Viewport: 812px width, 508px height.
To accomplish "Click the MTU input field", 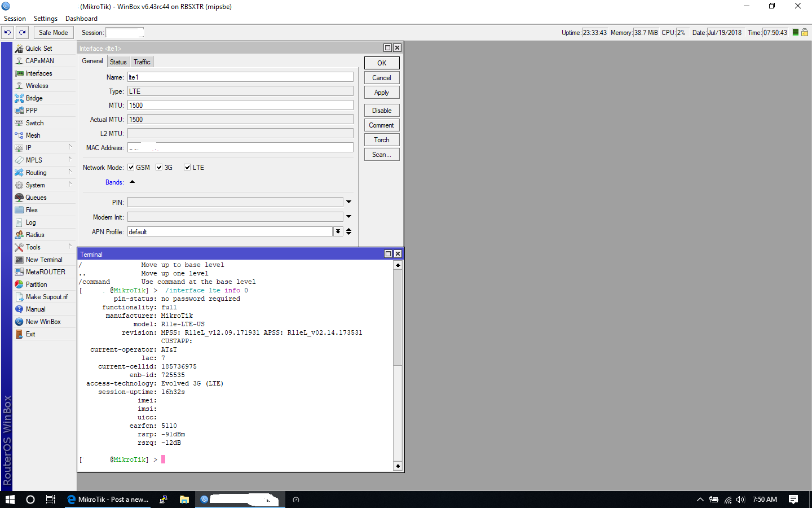I will [x=240, y=106].
